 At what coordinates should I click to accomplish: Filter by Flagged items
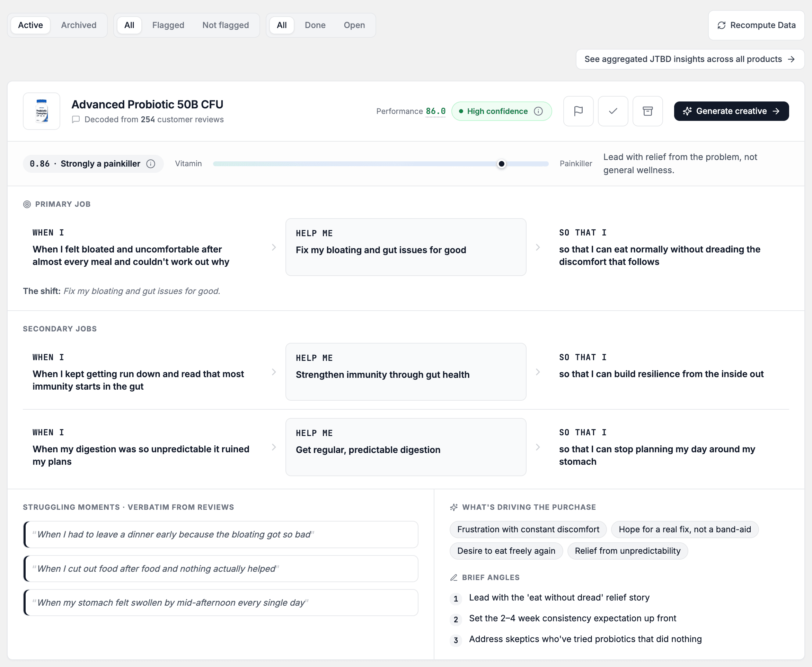click(x=168, y=25)
